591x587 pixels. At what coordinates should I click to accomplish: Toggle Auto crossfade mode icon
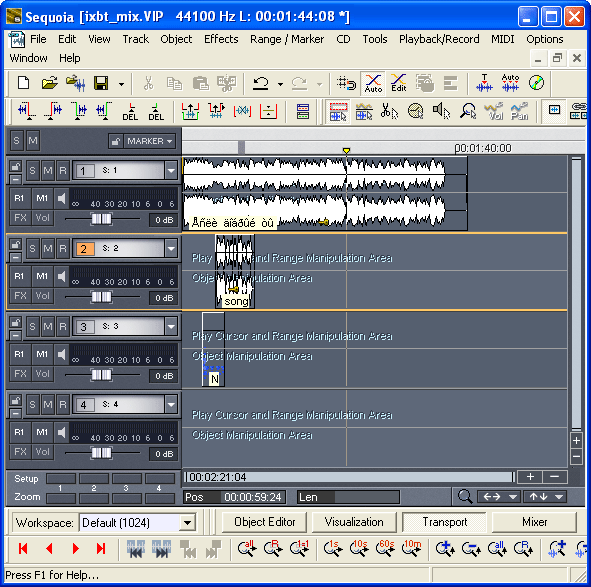tap(373, 83)
